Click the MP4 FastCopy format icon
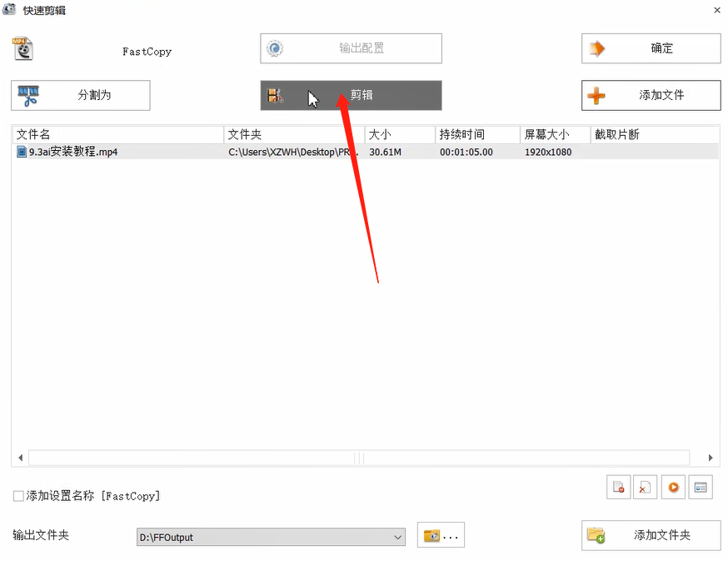The image size is (728, 561). click(x=22, y=48)
